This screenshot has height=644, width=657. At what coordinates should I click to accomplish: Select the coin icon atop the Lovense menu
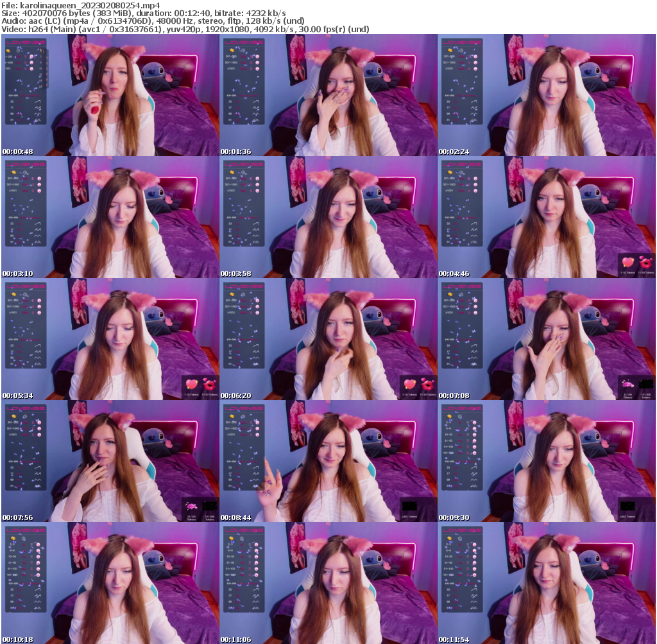(x=8, y=51)
